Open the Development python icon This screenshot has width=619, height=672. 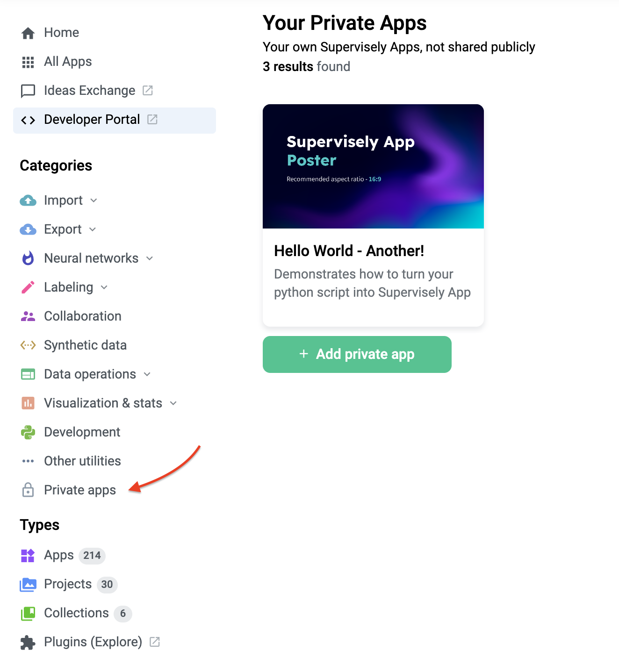point(28,432)
